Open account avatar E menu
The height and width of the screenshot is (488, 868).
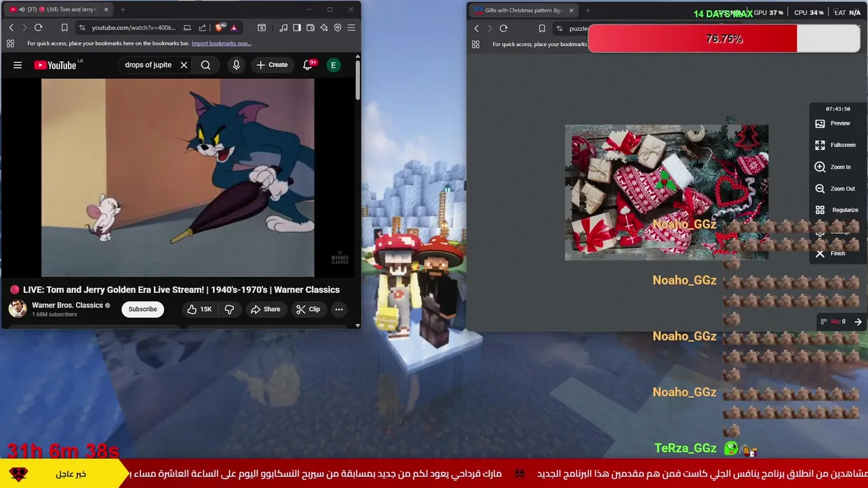[333, 65]
